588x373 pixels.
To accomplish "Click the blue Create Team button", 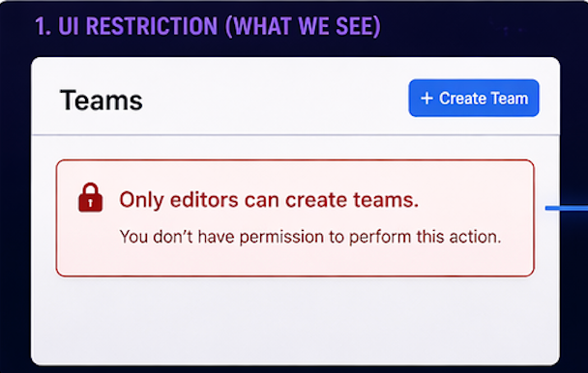I will (x=474, y=98).
